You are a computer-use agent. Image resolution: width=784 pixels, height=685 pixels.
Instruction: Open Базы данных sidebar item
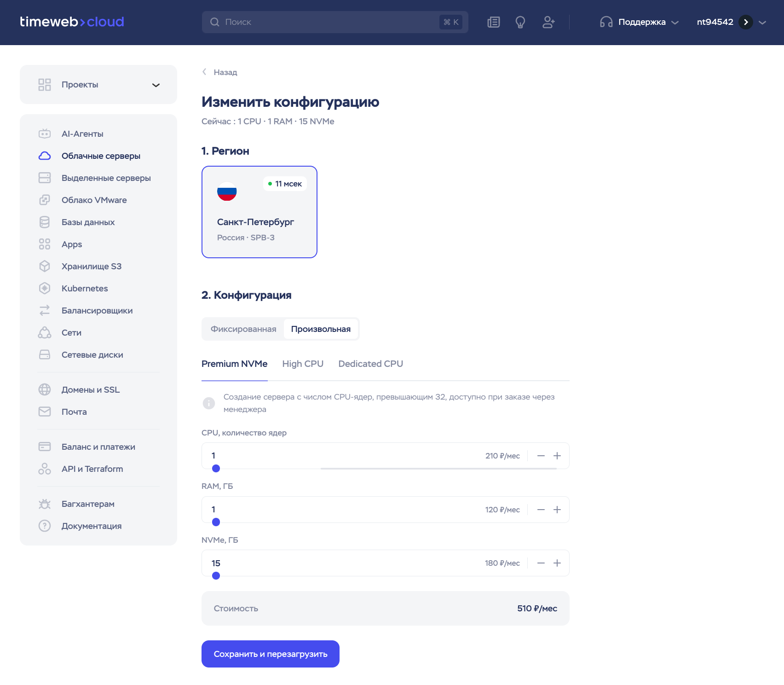[88, 222]
